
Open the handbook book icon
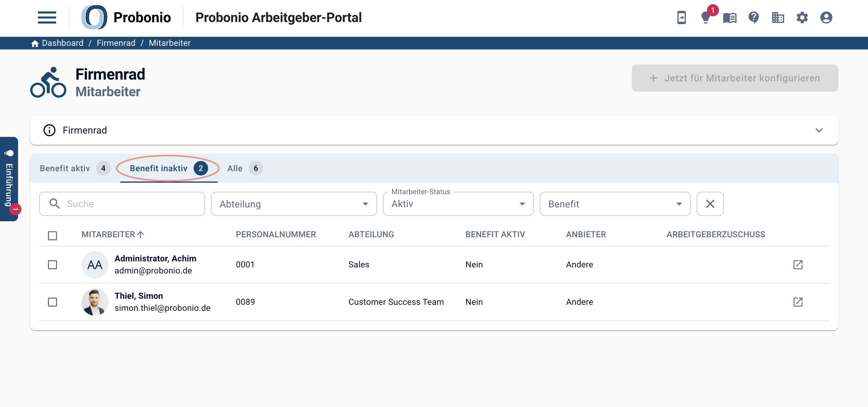730,17
